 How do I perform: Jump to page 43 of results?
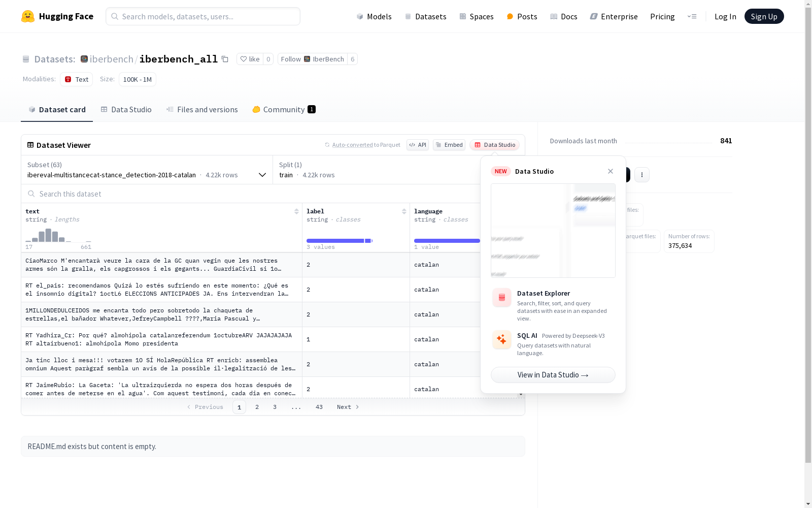(x=319, y=407)
